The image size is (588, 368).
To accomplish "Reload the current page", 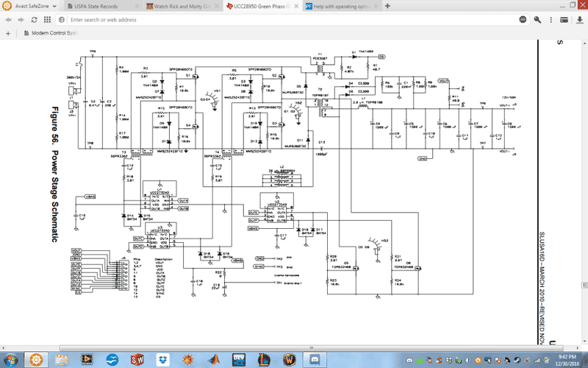I will (x=35, y=20).
